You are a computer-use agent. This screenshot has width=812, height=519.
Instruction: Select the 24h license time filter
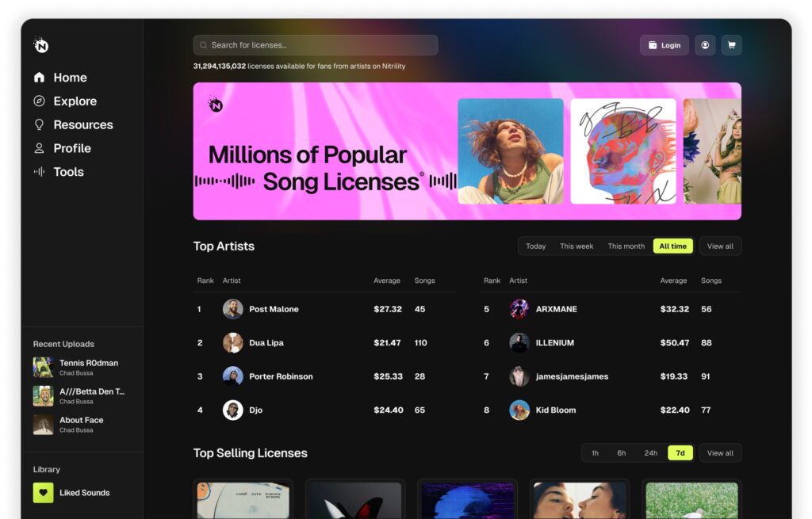(650, 452)
